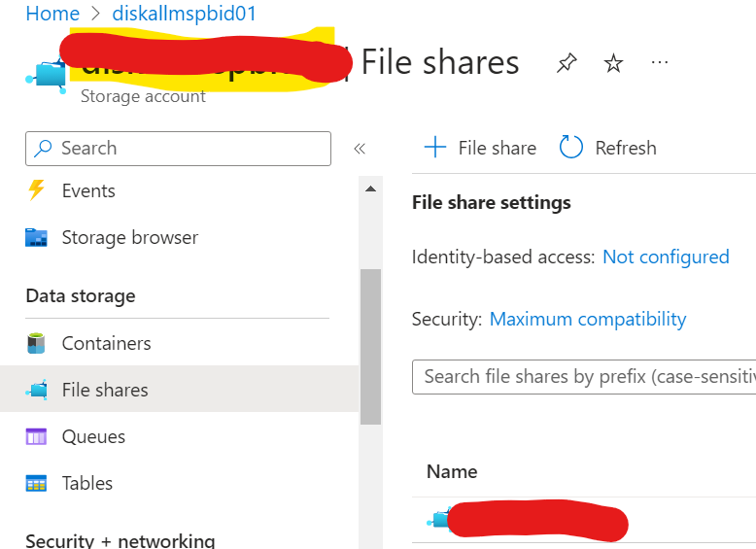756x549 pixels.
Task: Click the storage account header icon
Action: [46, 76]
